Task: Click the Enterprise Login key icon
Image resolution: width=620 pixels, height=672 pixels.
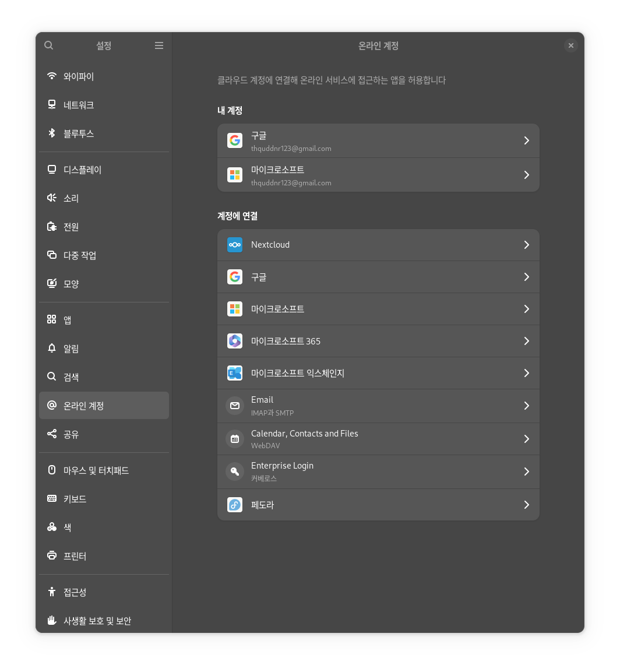Action: pyautogui.click(x=235, y=472)
